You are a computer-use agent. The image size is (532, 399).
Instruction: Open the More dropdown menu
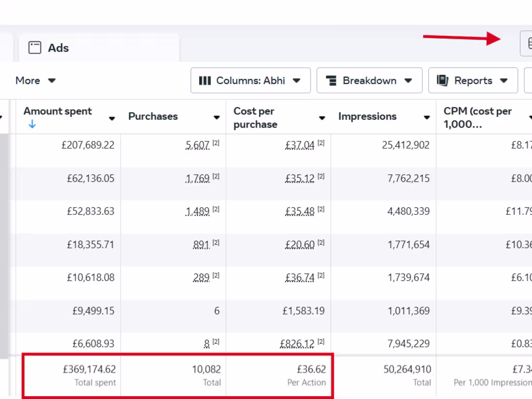tap(35, 81)
